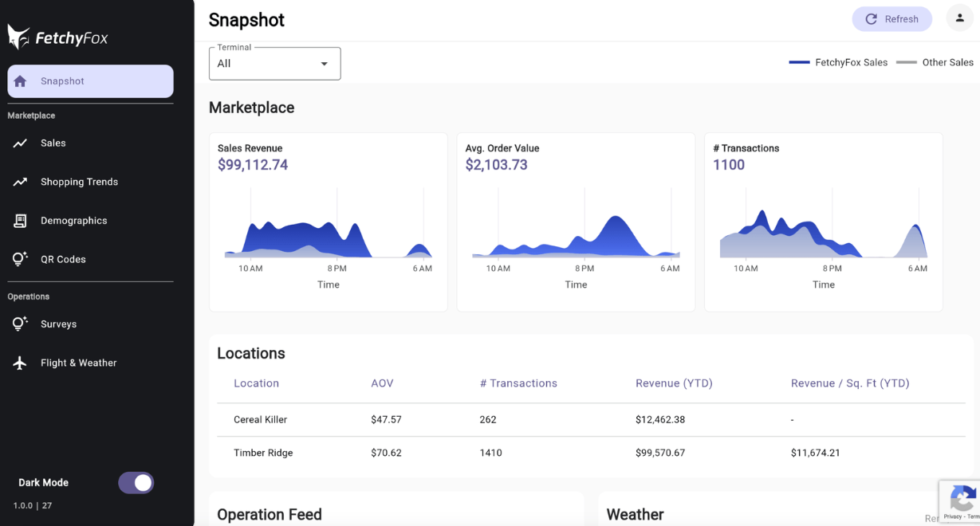Screen dimensions: 980x526
Task: Toggle the FetchyFox Sales legend entry
Action: [x=838, y=61]
